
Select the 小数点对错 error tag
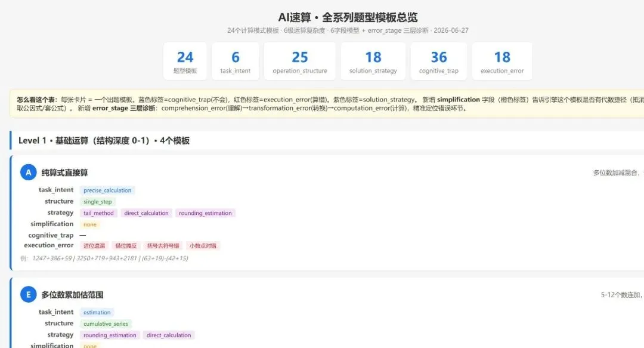[203, 246]
